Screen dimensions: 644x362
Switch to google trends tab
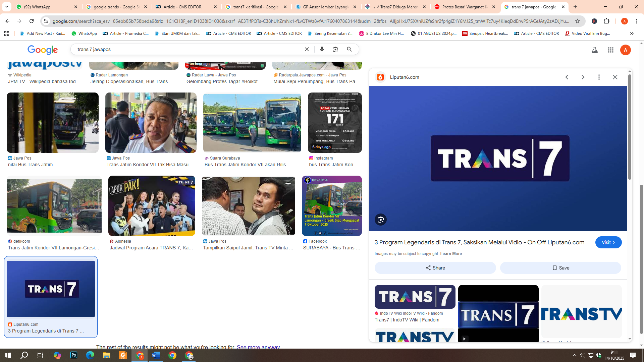click(x=117, y=7)
